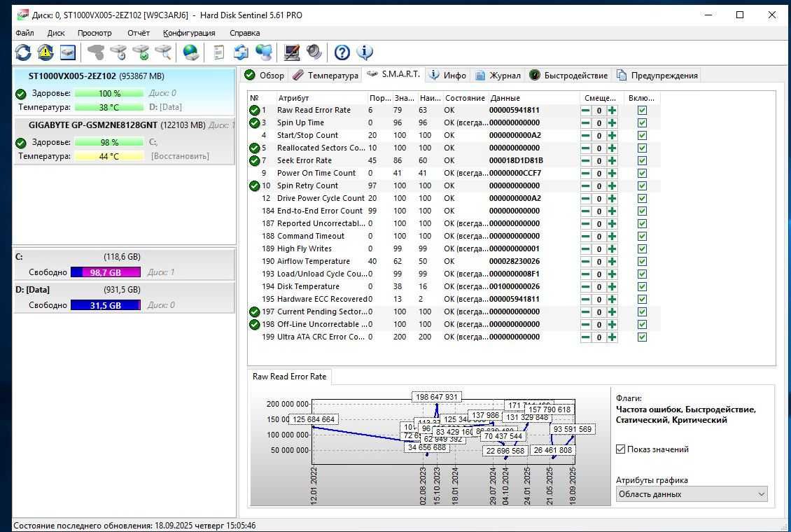Click the disk with clock toolbar icon
Viewport: 791px width, 532px height.
(118, 52)
